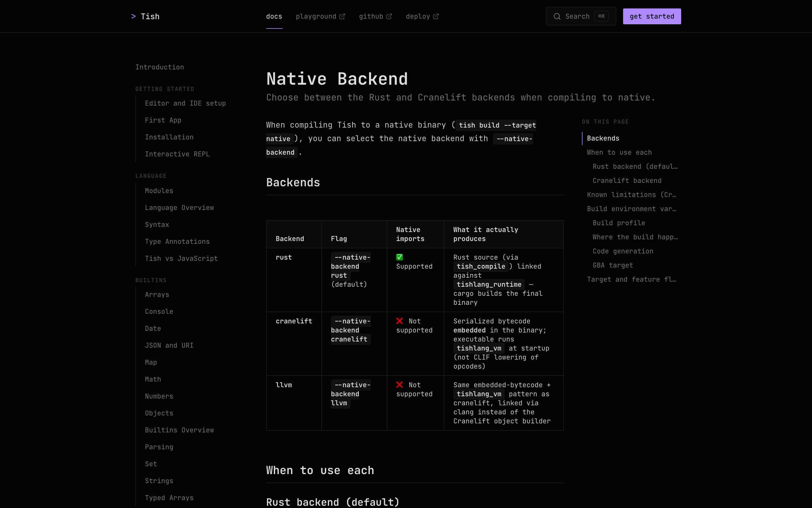Open the Math builtins page
812x508 pixels.
(x=153, y=379)
